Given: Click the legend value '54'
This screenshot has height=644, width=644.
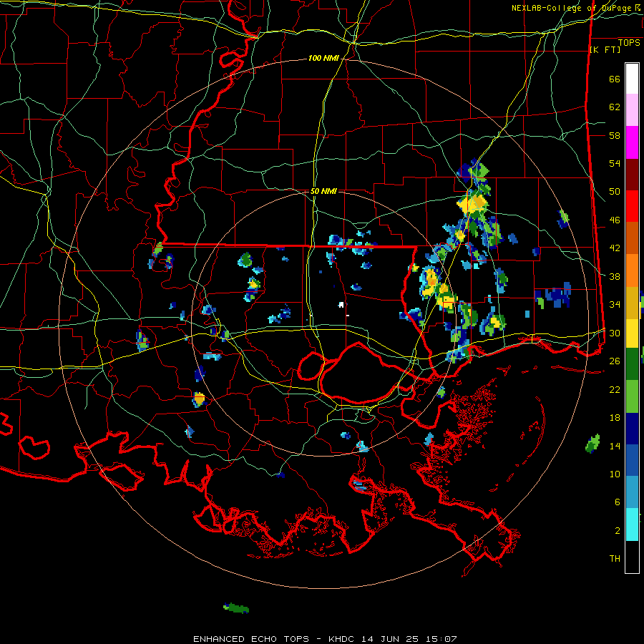Looking at the screenshot, I should [x=615, y=163].
